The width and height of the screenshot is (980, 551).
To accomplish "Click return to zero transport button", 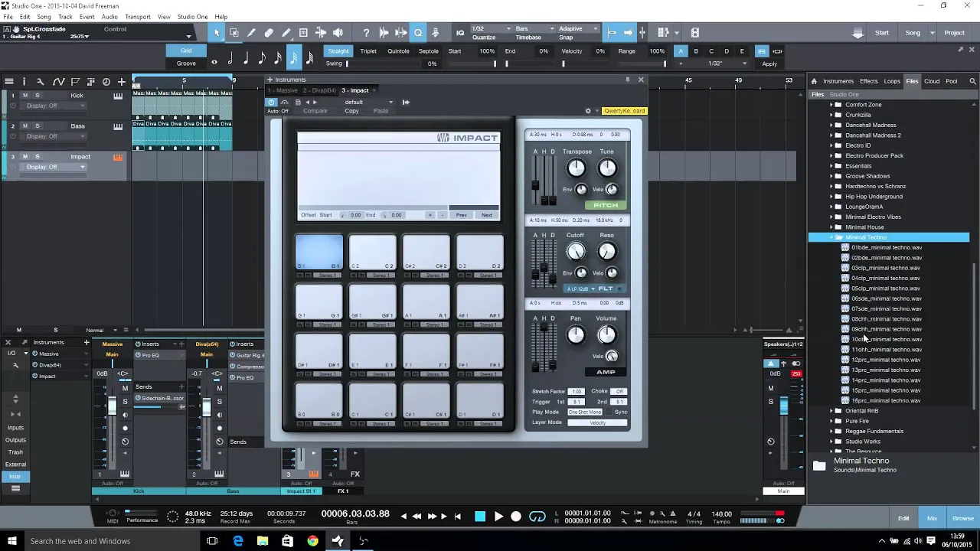I will click(x=458, y=517).
